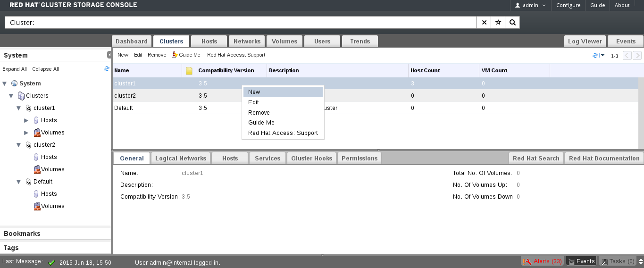Open Red Hat Search button

536,159
